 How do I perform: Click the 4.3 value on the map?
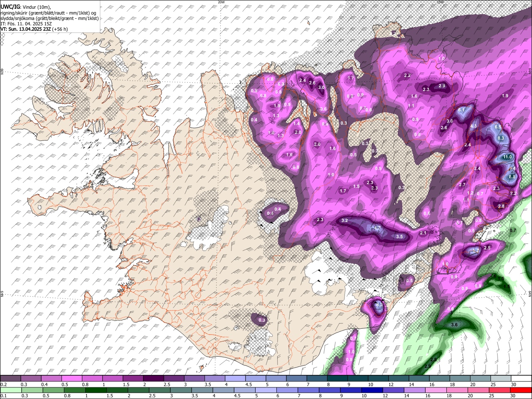click(x=473, y=126)
